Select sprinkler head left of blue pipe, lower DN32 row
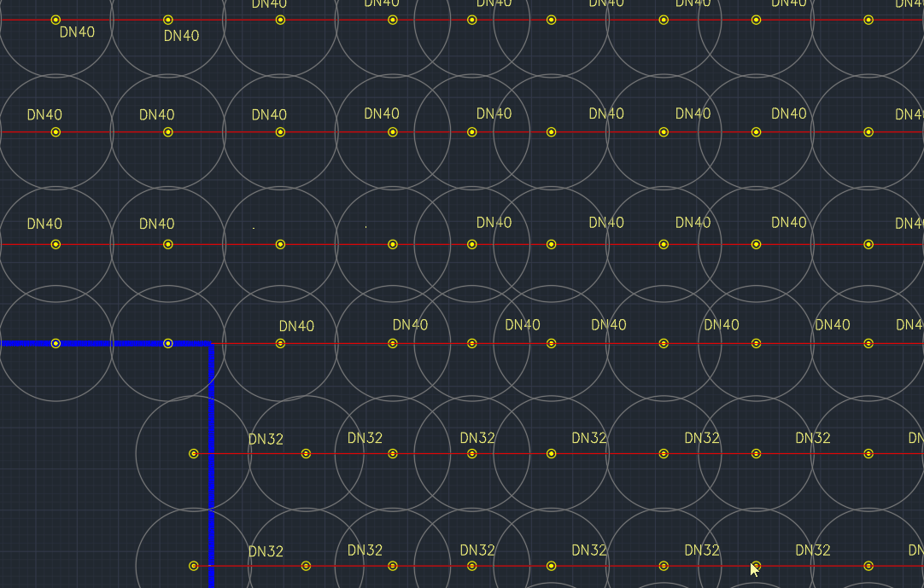Screen dimensions: 924x588 tap(193, 566)
